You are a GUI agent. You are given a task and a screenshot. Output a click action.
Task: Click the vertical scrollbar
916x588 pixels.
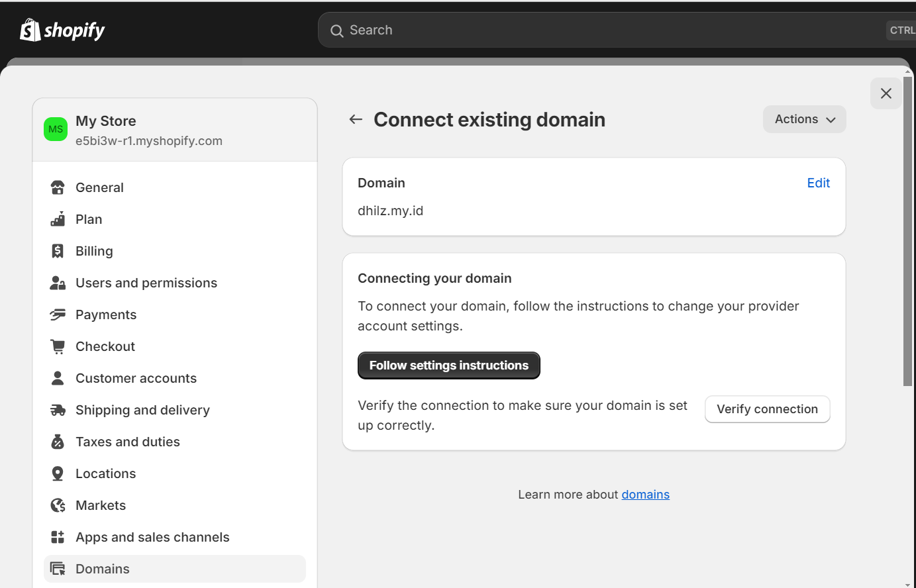[x=908, y=232]
